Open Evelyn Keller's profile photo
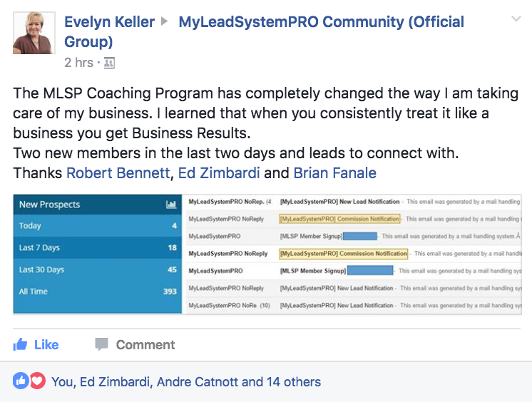 pyautogui.click(x=34, y=33)
